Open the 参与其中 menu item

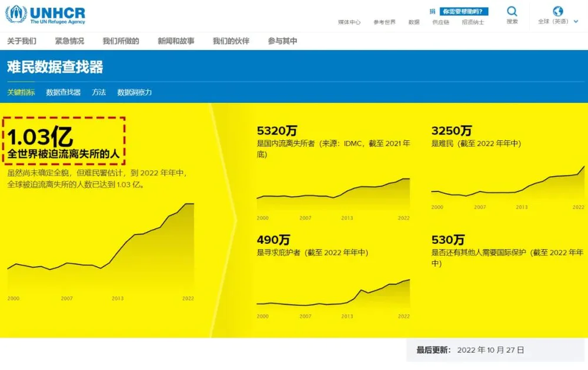coord(282,41)
